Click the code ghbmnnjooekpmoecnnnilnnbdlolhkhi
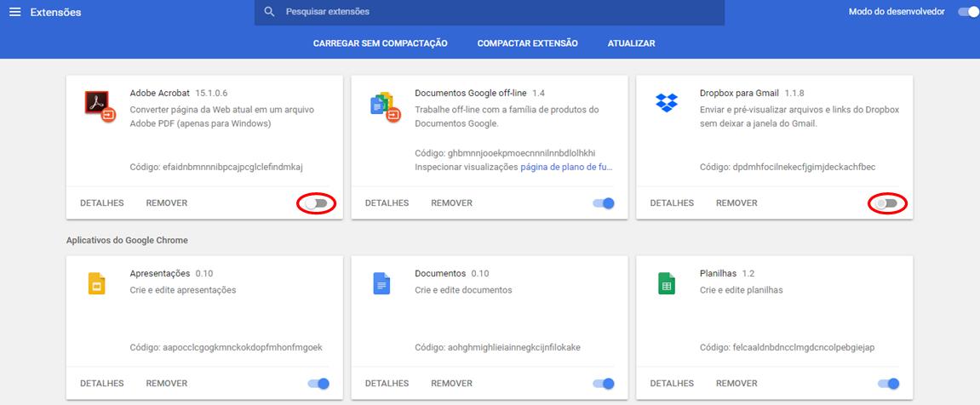980x405 pixels. [x=523, y=153]
